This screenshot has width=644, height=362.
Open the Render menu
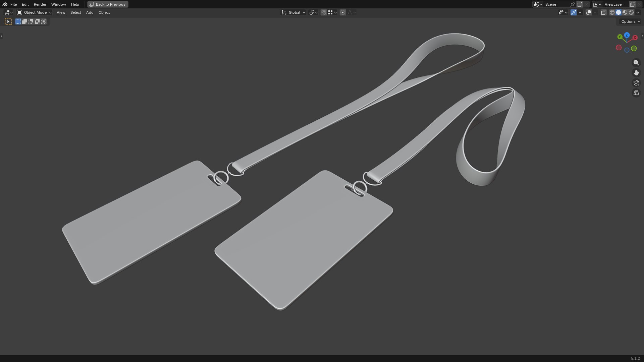40,4
